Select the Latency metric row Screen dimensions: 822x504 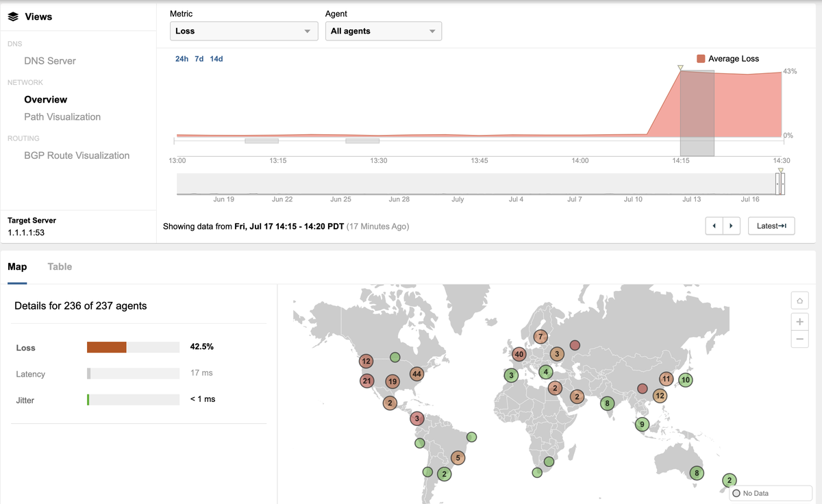tap(138, 374)
